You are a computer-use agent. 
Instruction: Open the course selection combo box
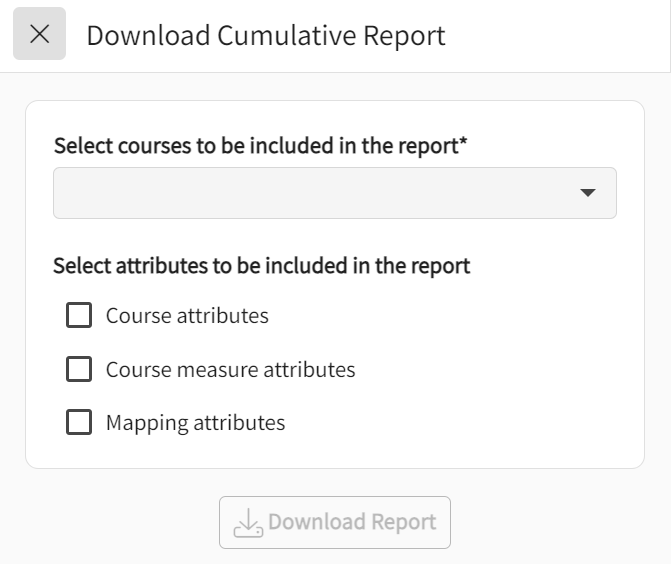(x=334, y=193)
